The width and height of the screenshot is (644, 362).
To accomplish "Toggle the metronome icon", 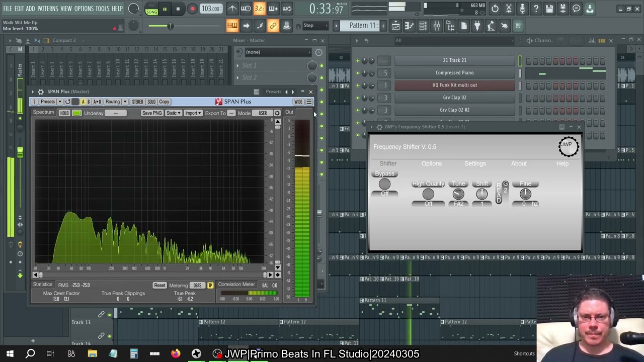I will pyautogui.click(x=232, y=9).
